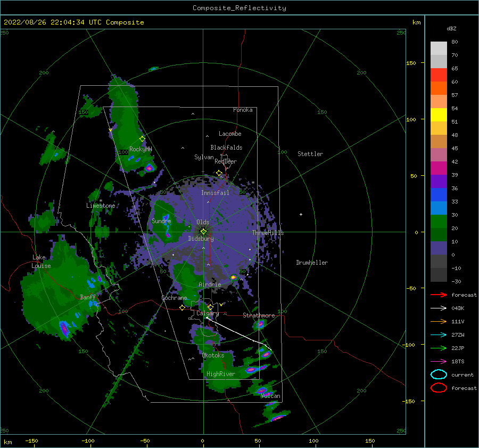Click the Limestone label
Viewport: 479px width, 448px height.
click(101, 206)
